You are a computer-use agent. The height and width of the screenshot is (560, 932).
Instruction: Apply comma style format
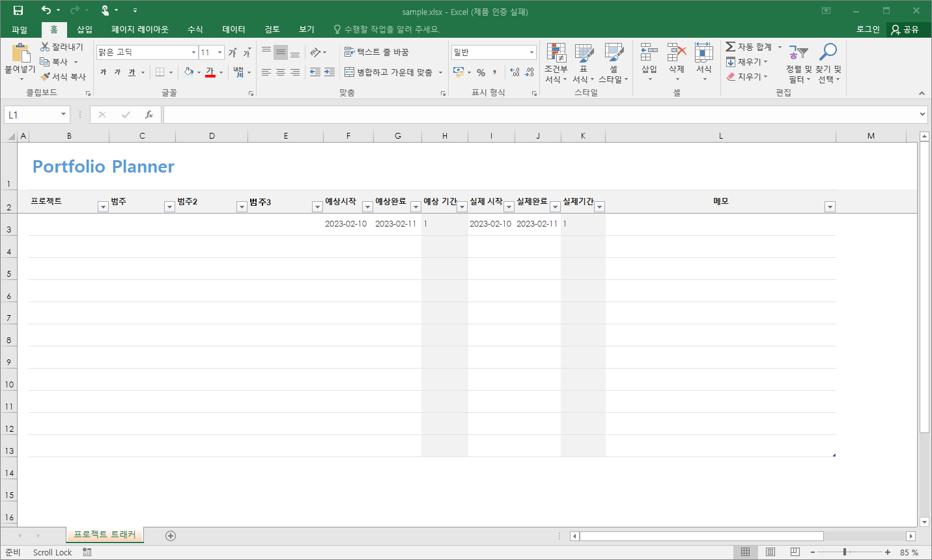pyautogui.click(x=495, y=72)
